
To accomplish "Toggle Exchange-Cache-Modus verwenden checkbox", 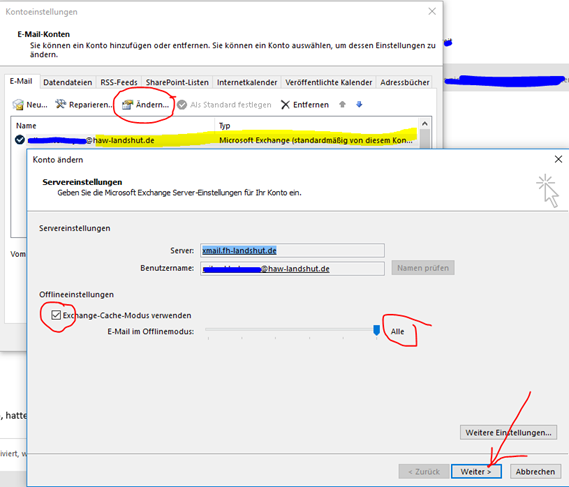I will (x=56, y=315).
